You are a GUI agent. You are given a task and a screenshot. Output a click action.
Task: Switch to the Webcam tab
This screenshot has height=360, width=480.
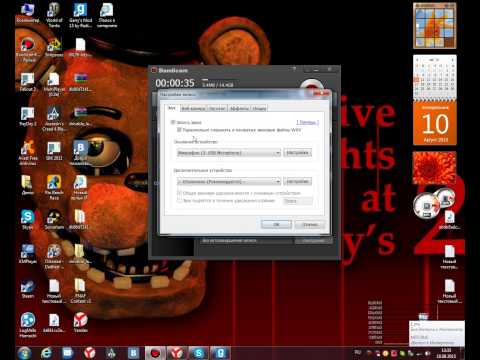tap(193, 108)
